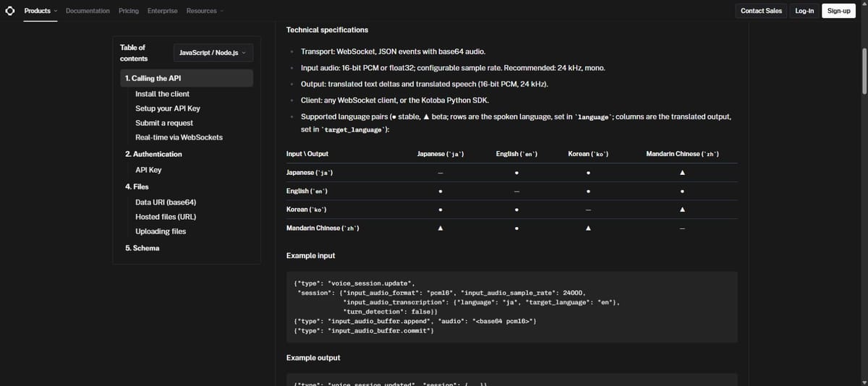Click the scrollbar down arrow
The image size is (868, 386).
point(863,382)
